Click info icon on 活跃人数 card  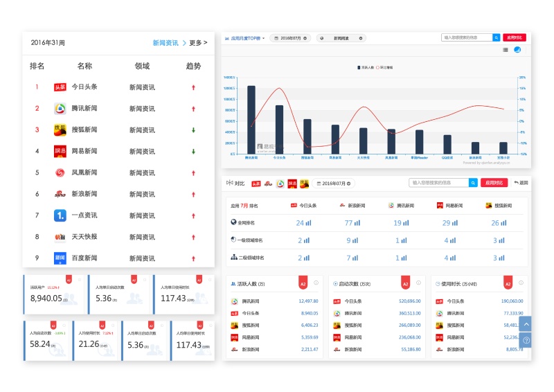tap(316, 283)
